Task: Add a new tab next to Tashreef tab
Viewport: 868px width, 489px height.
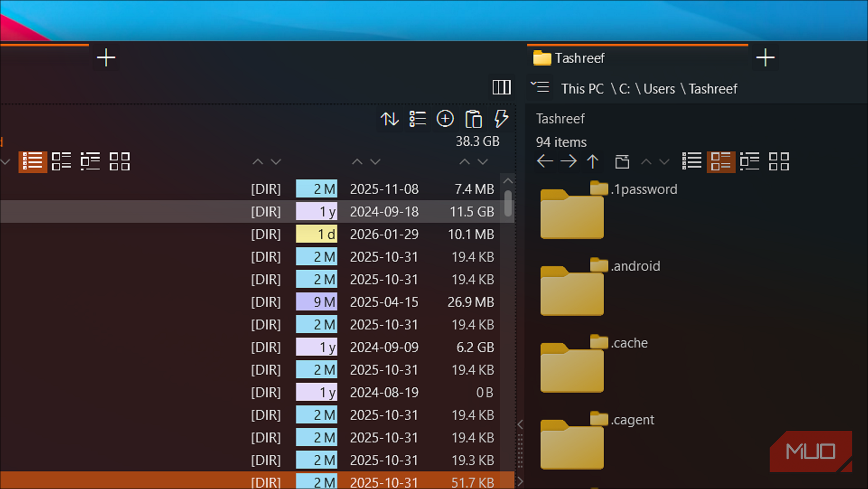Action: 765,58
